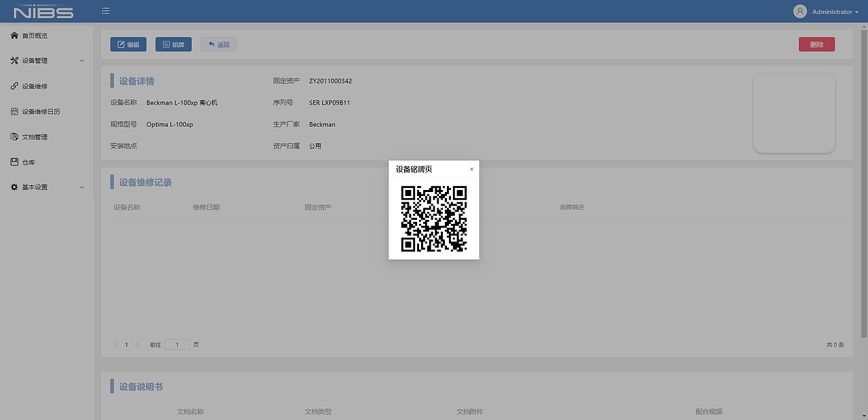
Task: Click the 固定资产 column header in repair table
Action: [x=318, y=207]
